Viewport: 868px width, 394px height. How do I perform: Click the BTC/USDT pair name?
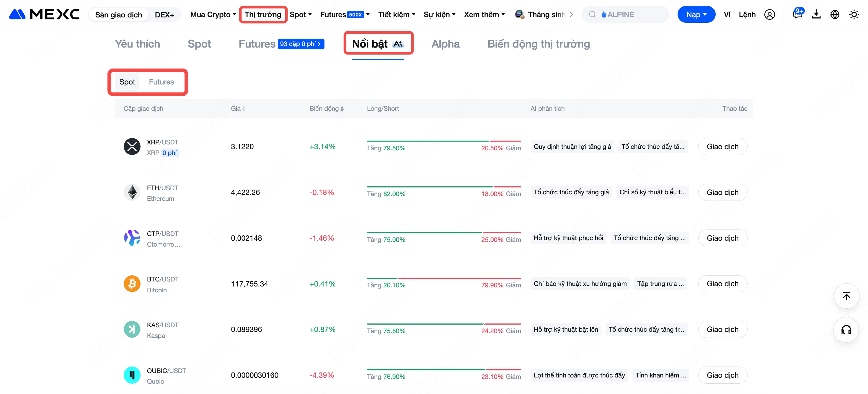(162, 279)
